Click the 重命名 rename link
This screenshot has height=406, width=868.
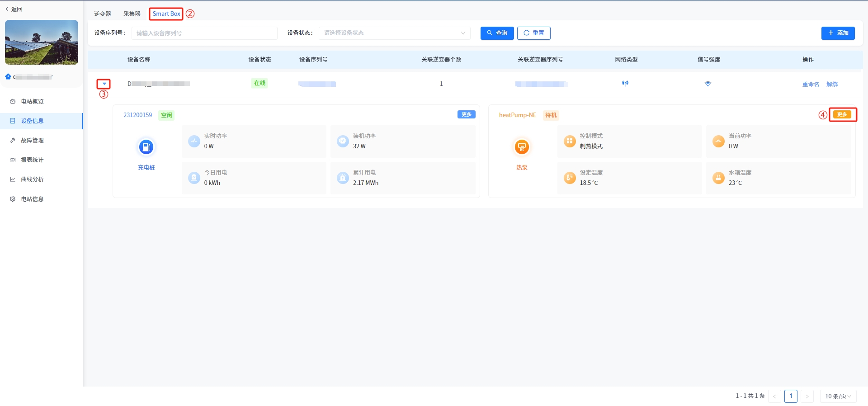click(x=811, y=84)
